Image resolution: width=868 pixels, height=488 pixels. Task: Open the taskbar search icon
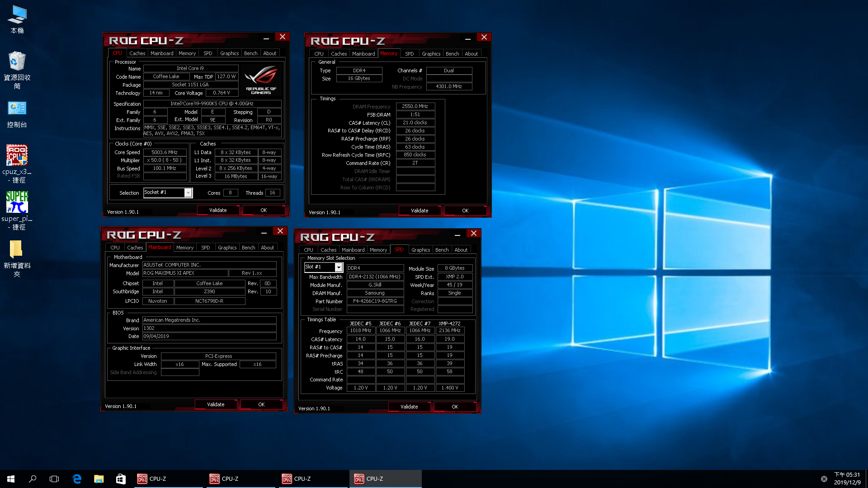tap(33, 479)
